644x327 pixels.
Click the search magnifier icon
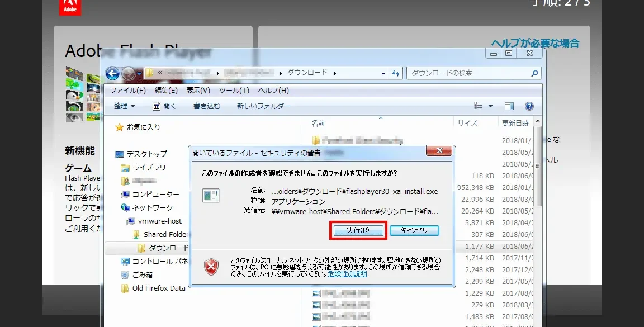tap(534, 73)
